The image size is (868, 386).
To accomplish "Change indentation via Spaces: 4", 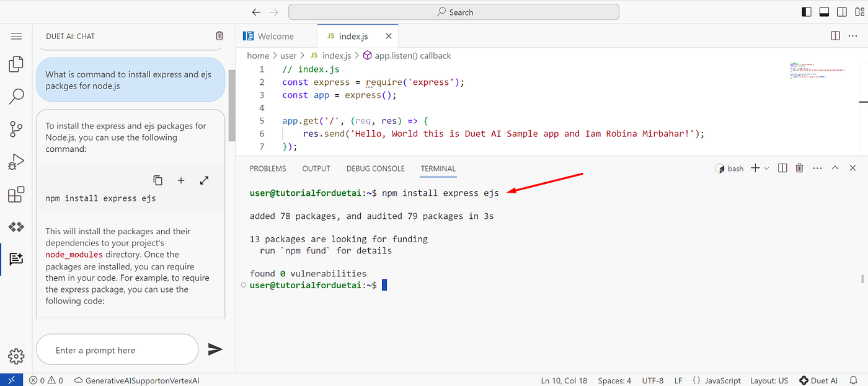I will point(614,380).
